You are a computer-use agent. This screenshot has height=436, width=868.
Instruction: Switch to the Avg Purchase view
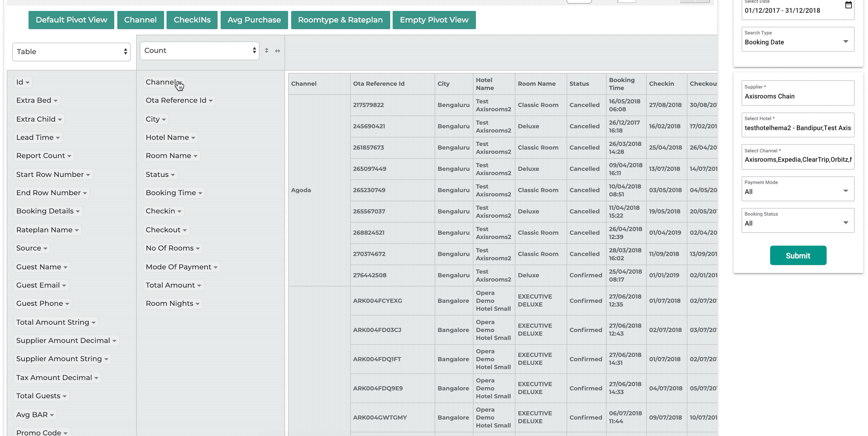[254, 20]
